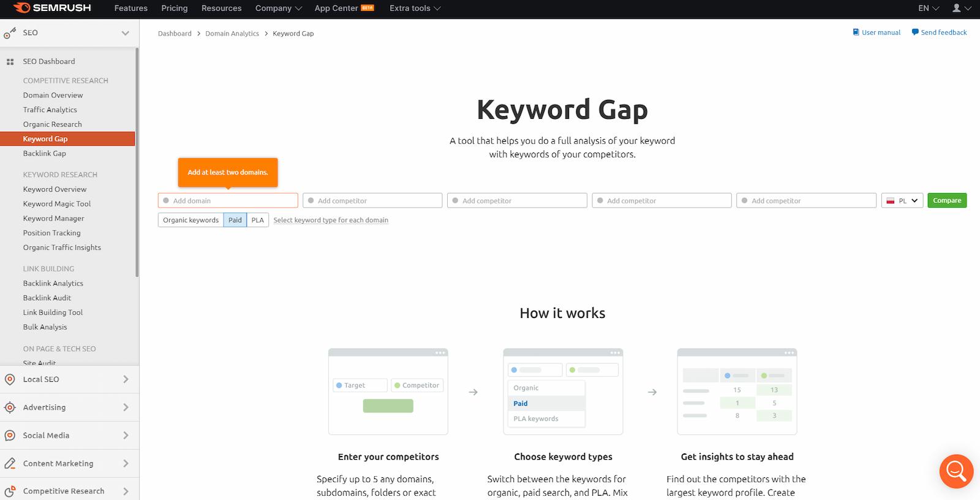Open the EN language dropdown
The width and height of the screenshot is (980, 500).
(929, 8)
